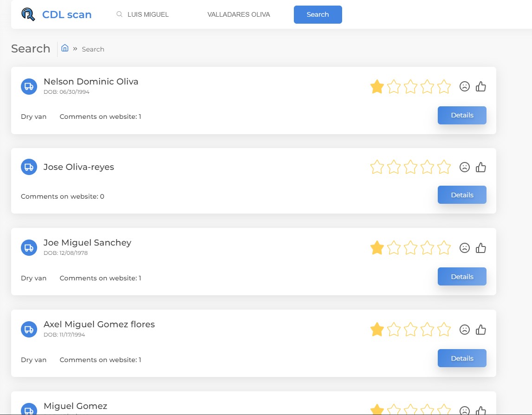
Task: Rate Nelson Dominic Oliva five stars
Action: [x=444, y=86]
